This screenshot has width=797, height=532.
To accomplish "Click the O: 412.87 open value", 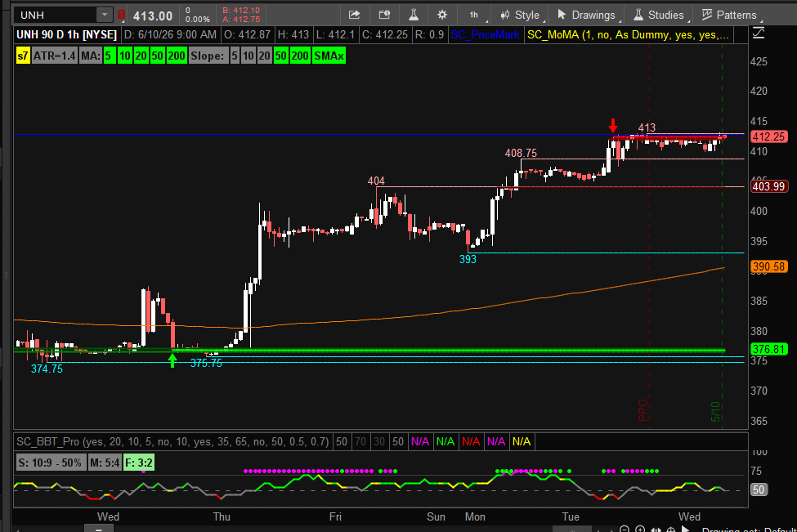I will tap(248, 35).
